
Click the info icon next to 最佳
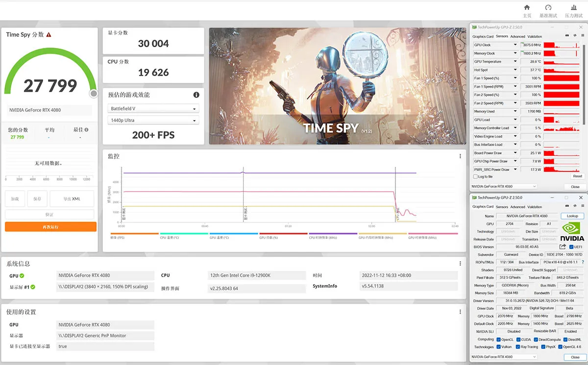click(x=87, y=130)
